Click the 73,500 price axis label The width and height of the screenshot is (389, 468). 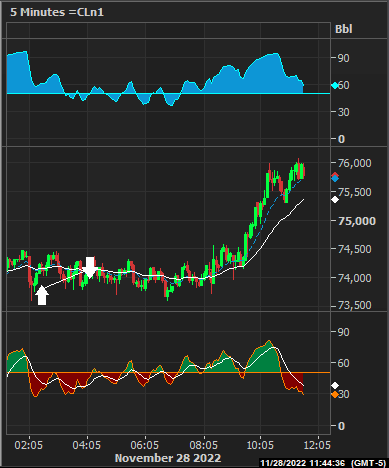coord(354,305)
